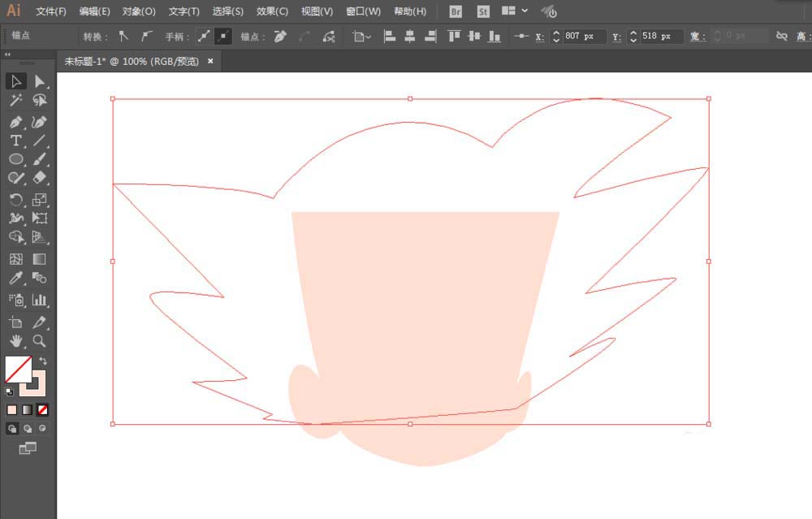Show handles for multiple selected anchors
The height and width of the screenshot is (519, 812).
[204, 37]
